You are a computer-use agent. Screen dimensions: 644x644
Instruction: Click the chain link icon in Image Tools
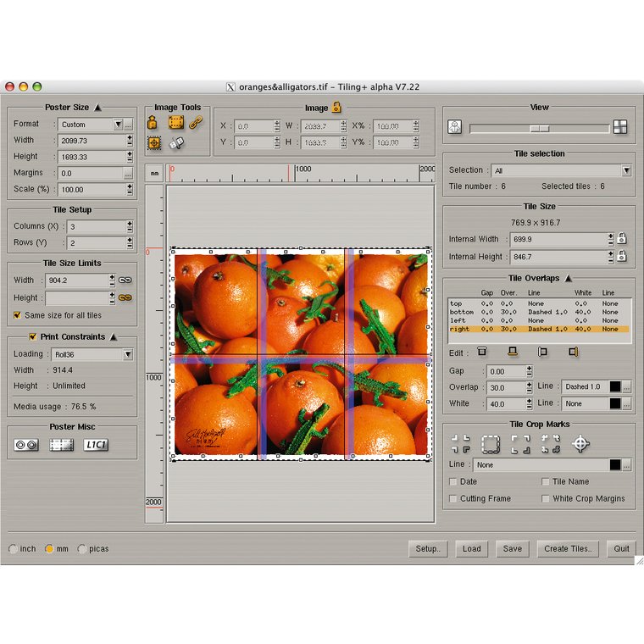[x=196, y=123]
